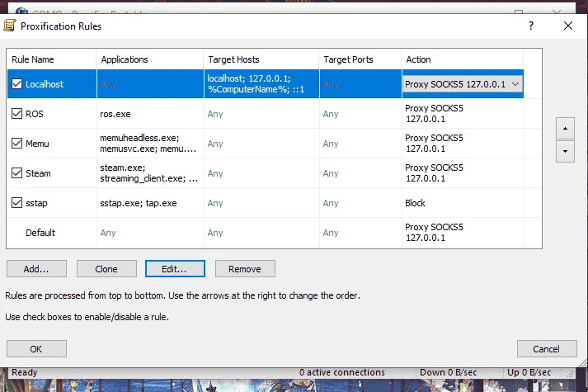Click the Ready status bar text
Screen dimensions: 588x392
point(25,372)
